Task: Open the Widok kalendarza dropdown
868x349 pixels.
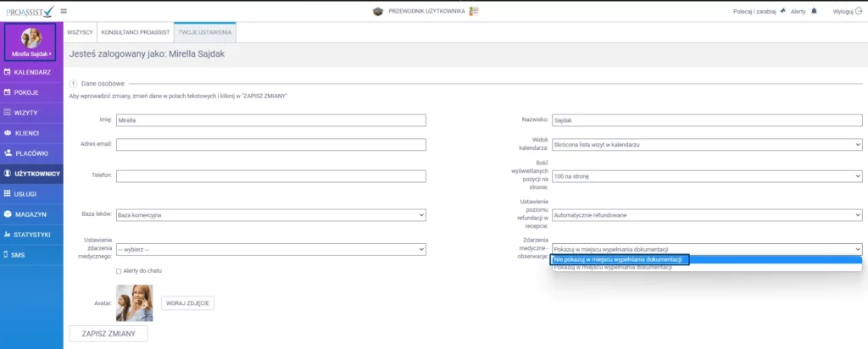Action: pyautogui.click(x=706, y=145)
